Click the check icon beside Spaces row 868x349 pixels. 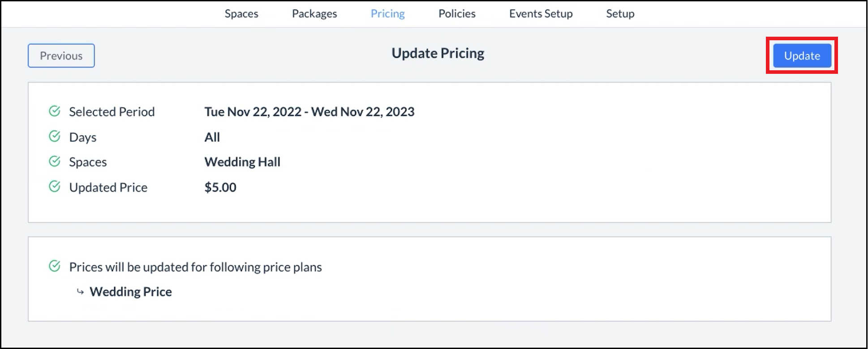point(55,161)
